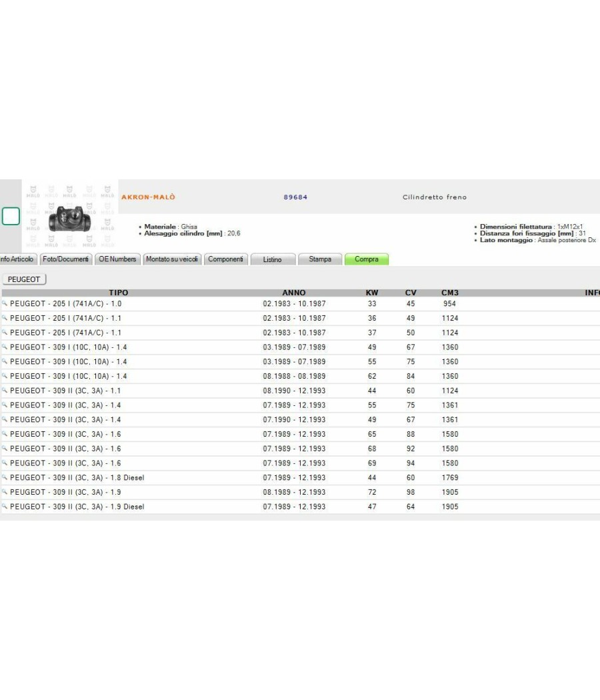The height and width of the screenshot is (700, 600).
Task: Select row text 'PEUGEOT - 205 I (741A/C) - 1.0'
Action: click(x=65, y=303)
